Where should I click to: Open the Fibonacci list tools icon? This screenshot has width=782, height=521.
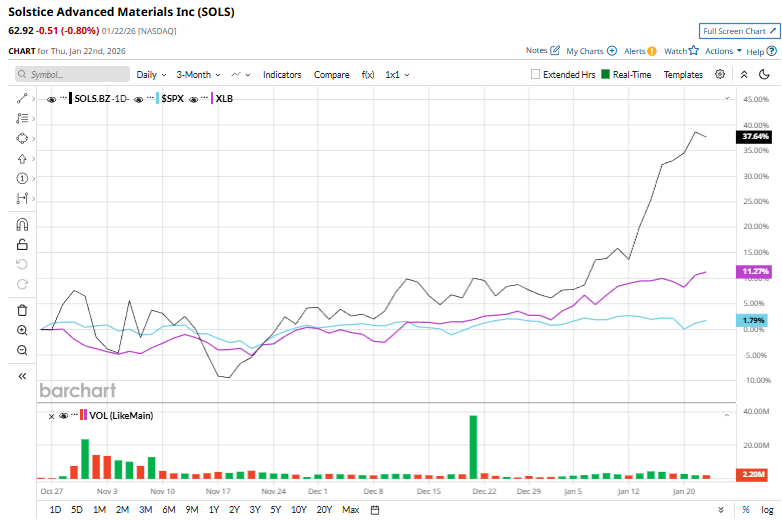coord(22,118)
